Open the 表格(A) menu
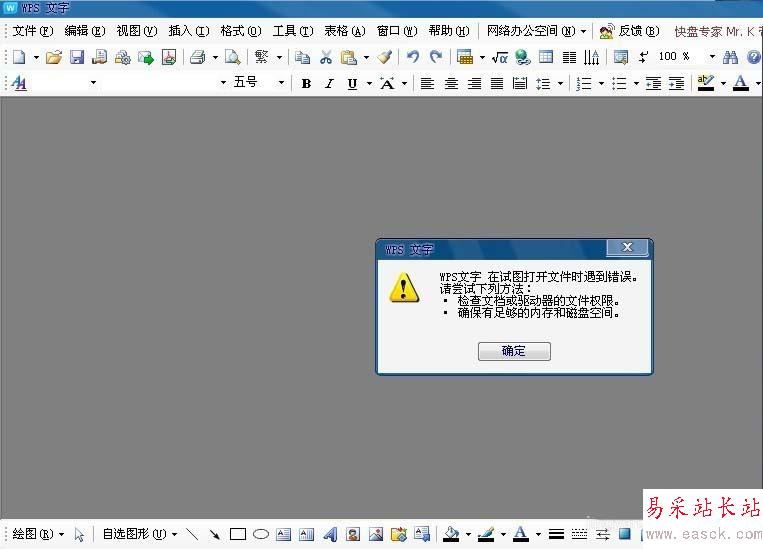The image size is (763, 549). pos(345,31)
